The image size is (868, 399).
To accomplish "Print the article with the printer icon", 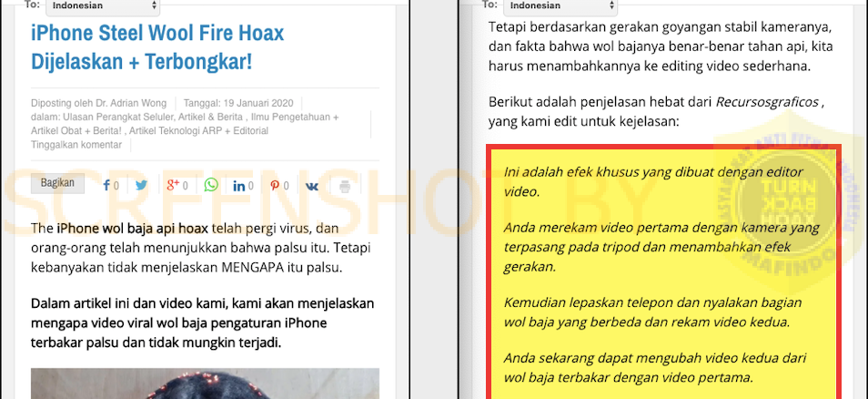I will point(346,186).
